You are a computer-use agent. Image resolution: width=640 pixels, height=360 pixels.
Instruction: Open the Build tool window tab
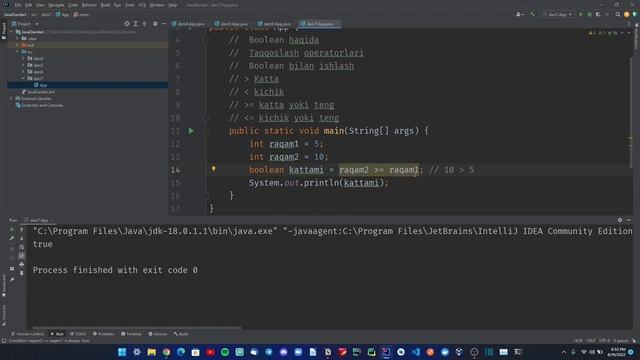coord(181,334)
